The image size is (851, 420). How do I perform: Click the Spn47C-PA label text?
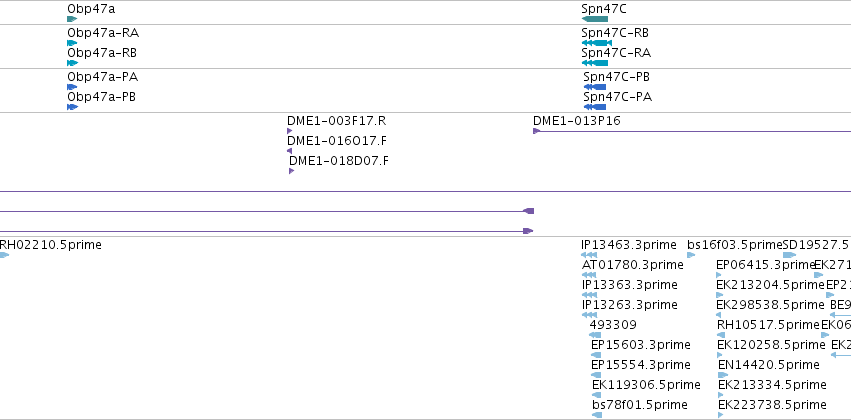pos(618,97)
